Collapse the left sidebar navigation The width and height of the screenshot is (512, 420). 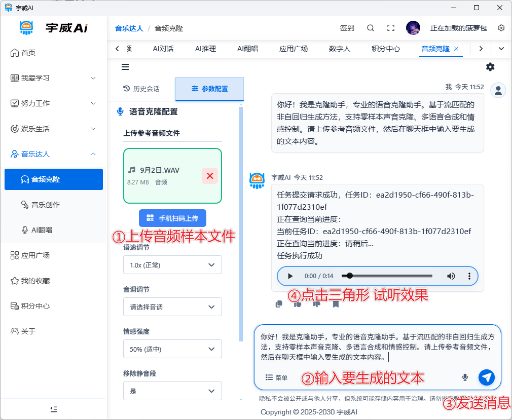coord(54,409)
